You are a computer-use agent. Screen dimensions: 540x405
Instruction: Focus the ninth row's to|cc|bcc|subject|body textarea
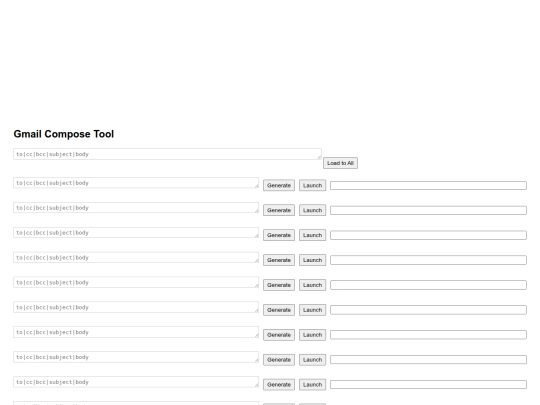[136, 382]
